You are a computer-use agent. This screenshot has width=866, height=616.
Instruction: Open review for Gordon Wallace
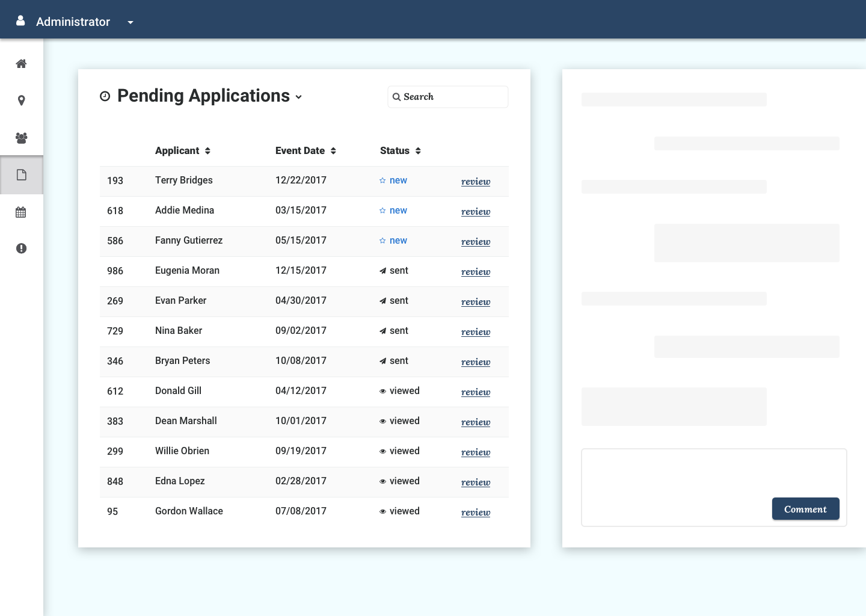476,513
